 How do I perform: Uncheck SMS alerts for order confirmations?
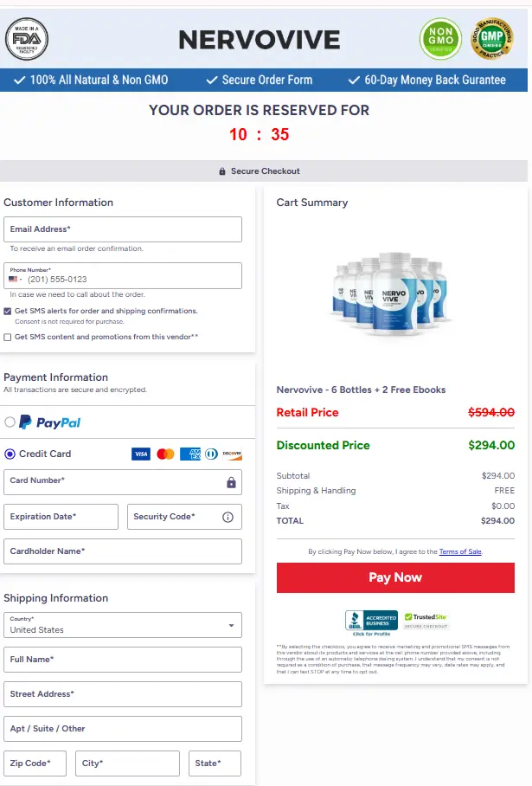(x=10, y=310)
